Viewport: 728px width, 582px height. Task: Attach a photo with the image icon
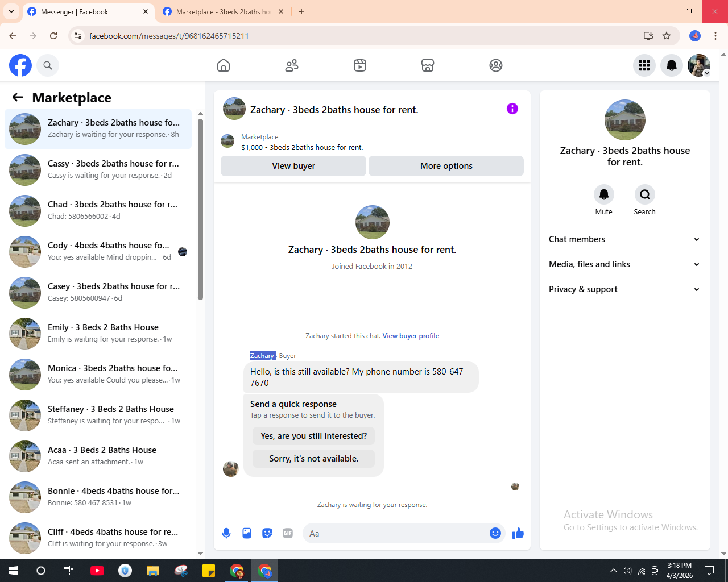247,533
